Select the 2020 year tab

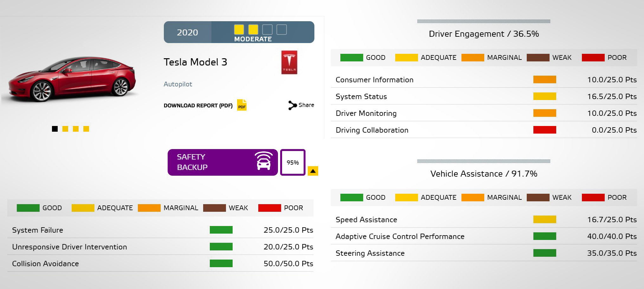pos(187,32)
